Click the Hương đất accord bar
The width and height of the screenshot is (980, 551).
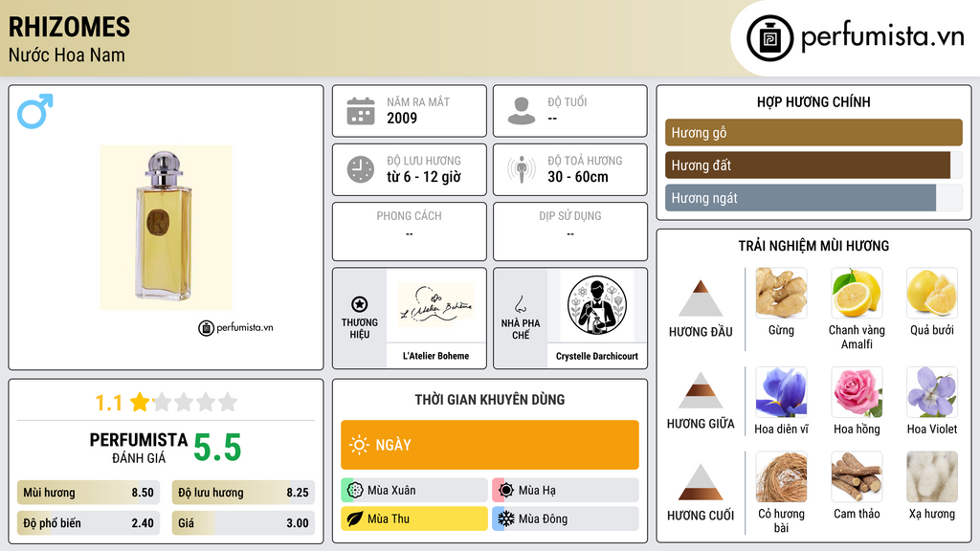813,165
